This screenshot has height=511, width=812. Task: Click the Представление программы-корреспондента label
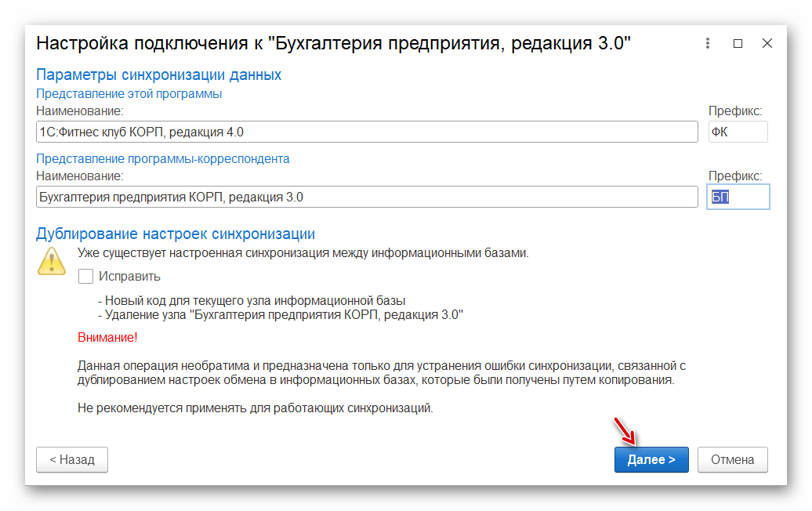162,159
